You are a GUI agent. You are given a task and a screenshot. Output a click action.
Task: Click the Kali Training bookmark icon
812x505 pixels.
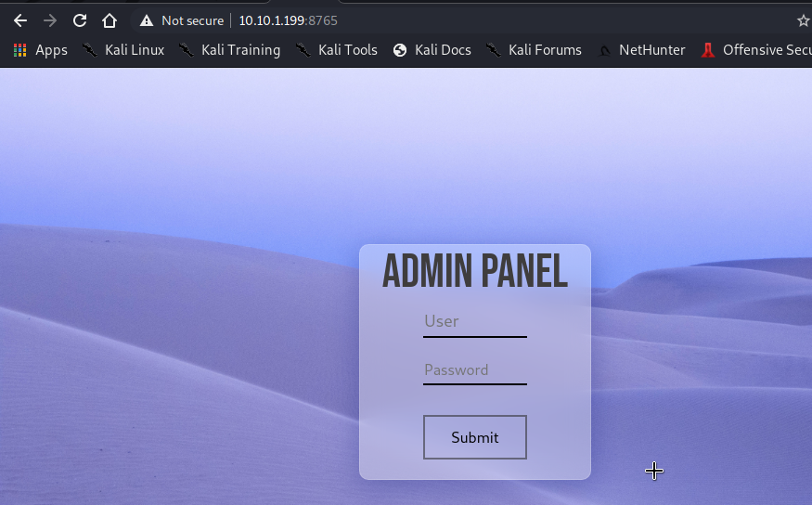(x=187, y=50)
